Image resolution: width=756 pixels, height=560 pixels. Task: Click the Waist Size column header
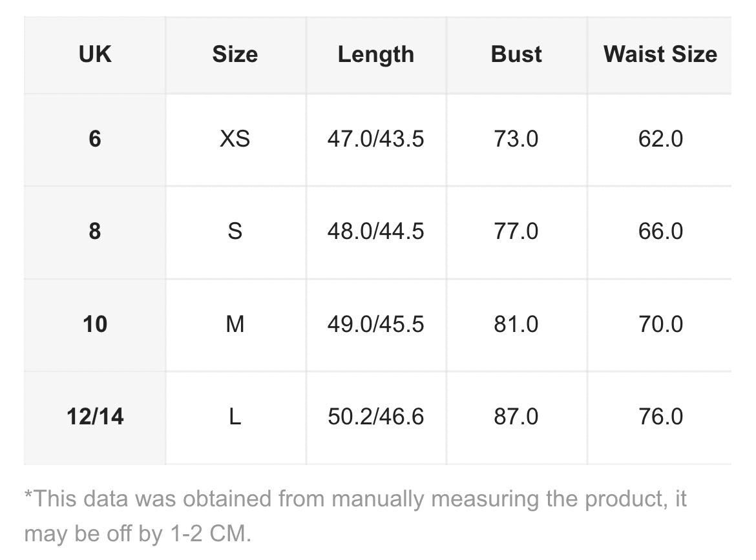pos(660,54)
